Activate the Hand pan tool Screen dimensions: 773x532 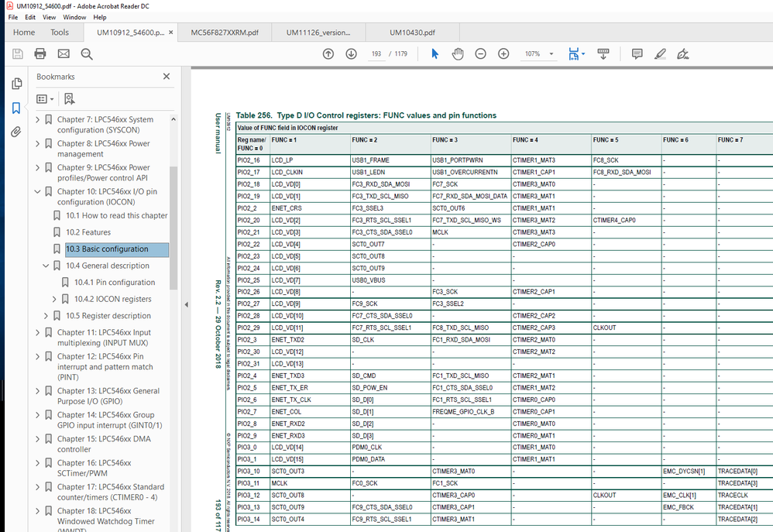click(458, 53)
